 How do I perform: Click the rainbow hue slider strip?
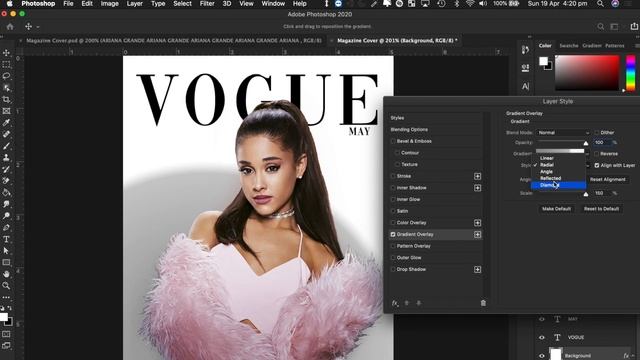631,73
